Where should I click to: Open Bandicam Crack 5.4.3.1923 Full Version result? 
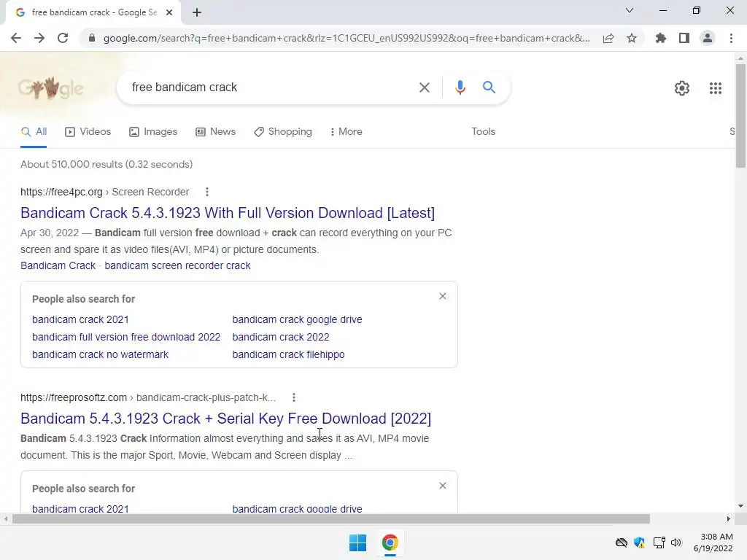coord(228,213)
